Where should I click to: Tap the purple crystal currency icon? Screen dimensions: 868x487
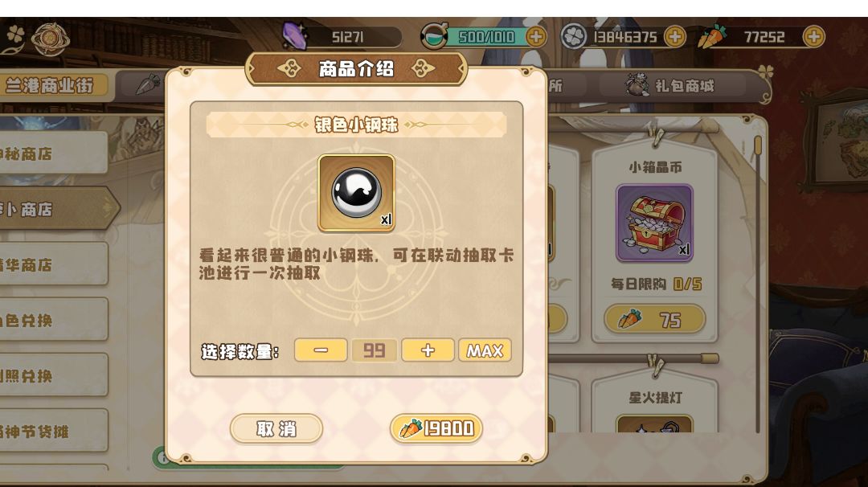294,36
